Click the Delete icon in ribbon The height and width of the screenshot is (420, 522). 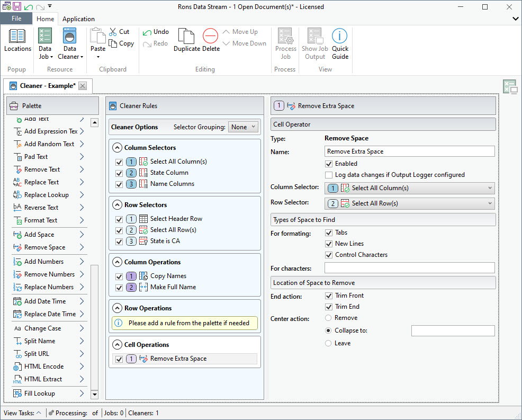[x=211, y=37]
